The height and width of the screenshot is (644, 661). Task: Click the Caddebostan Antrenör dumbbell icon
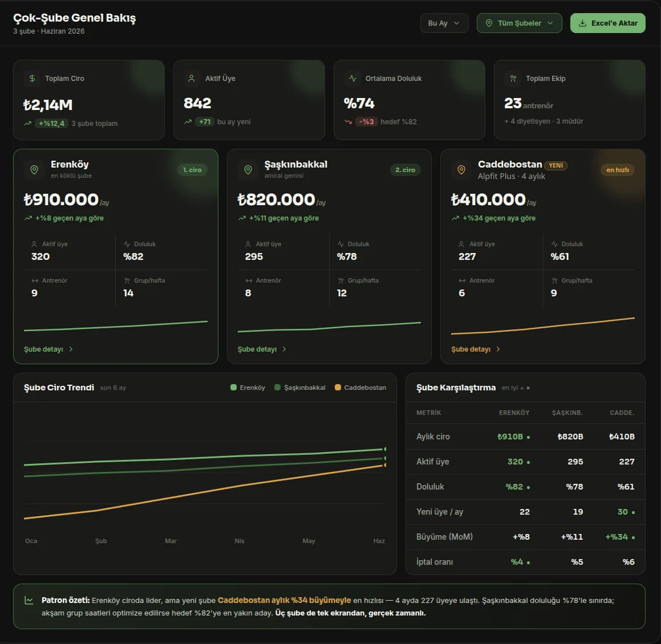(462, 280)
